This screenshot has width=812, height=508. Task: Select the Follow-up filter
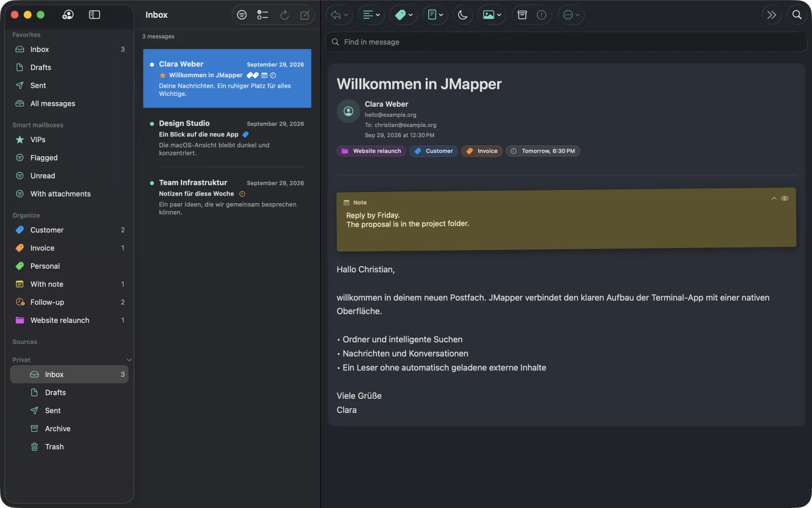70,302
